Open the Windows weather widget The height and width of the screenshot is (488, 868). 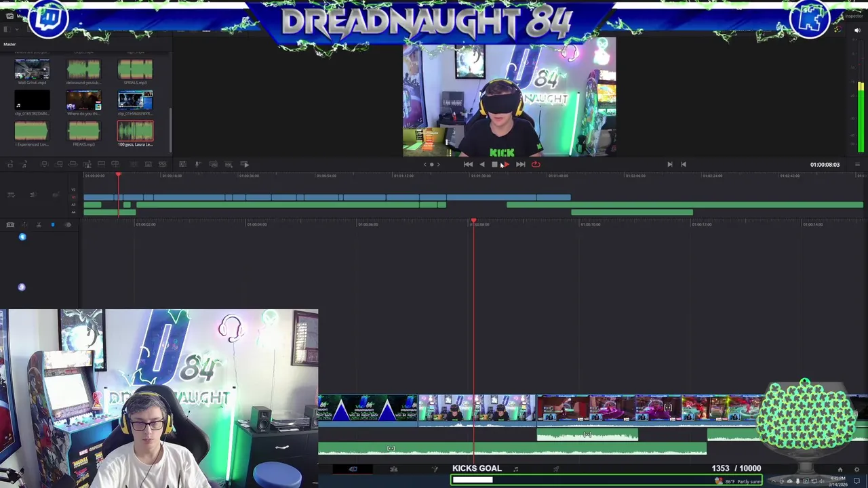point(739,481)
